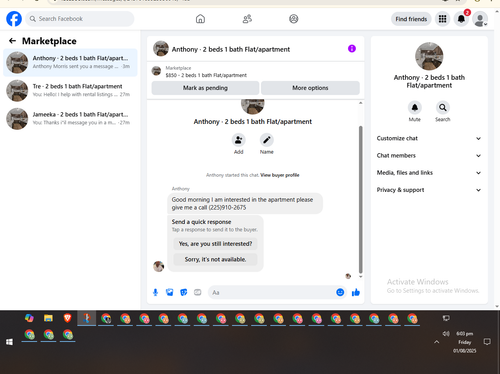500x374 pixels.
Task: Click chat header title Anthony 2 beds
Action: click(231, 49)
